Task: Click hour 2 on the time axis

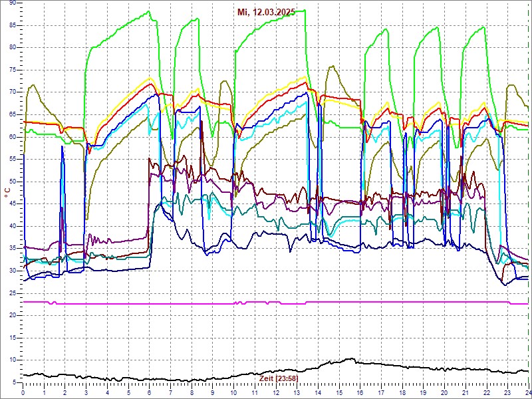Action: [65, 392]
